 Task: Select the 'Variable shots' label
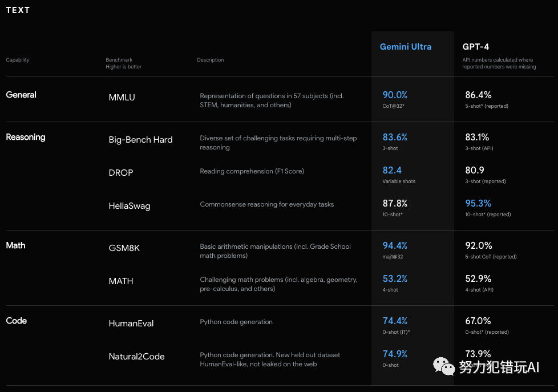(399, 181)
